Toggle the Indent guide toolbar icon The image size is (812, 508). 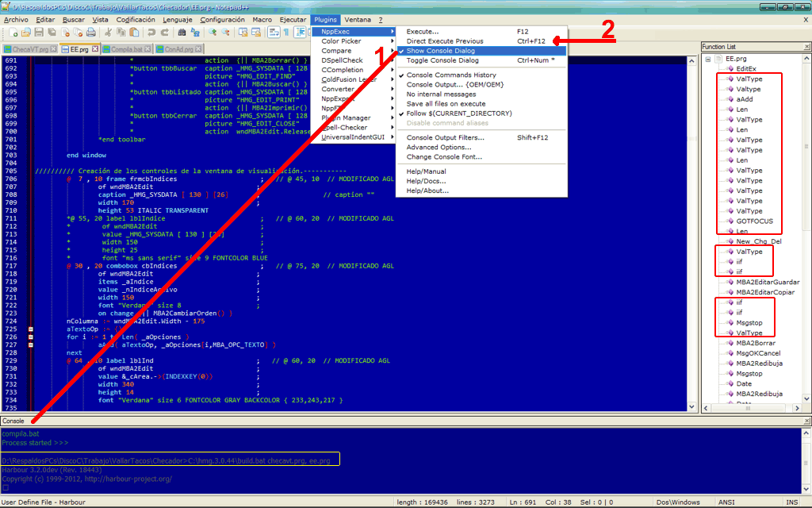[300, 33]
